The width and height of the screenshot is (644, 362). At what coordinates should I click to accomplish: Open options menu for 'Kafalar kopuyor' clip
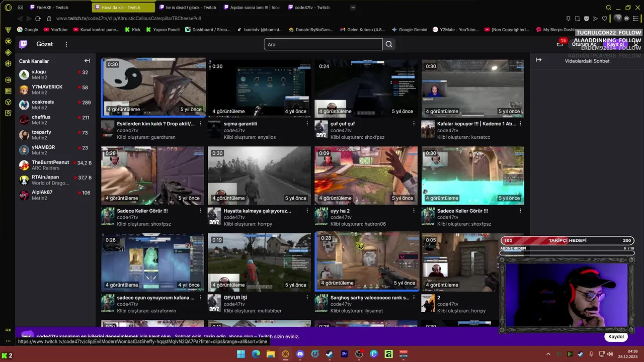coord(520,124)
